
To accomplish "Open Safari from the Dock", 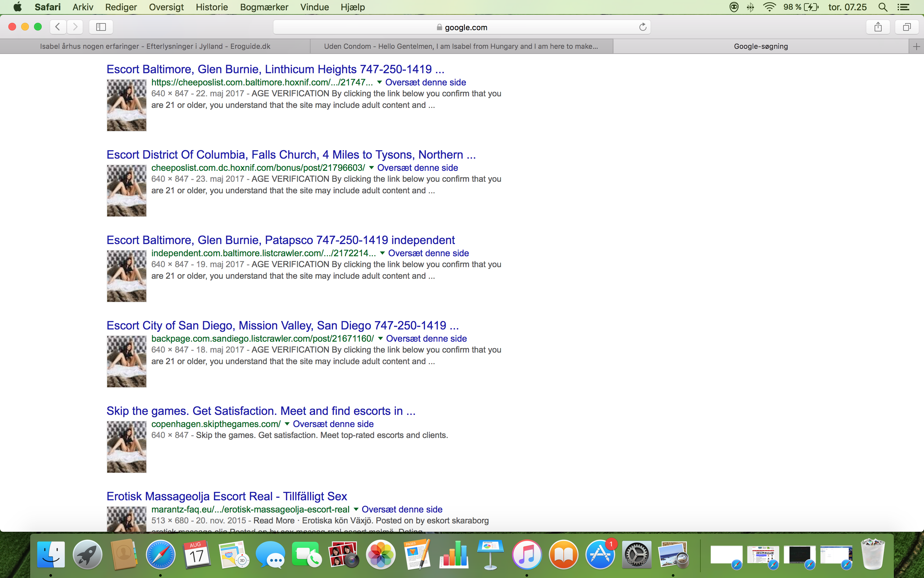I will pos(160,555).
